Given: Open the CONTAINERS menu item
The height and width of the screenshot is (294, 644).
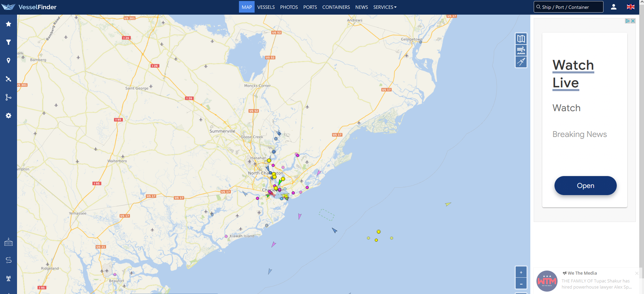Looking at the screenshot, I should click(x=336, y=7).
